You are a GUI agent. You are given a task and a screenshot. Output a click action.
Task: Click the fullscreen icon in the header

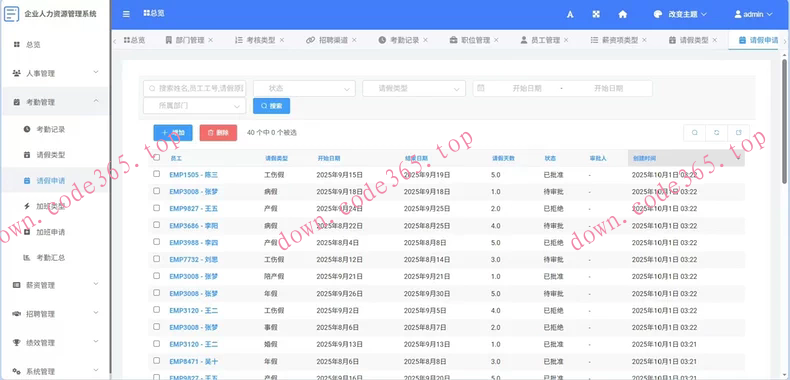[596, 15]
